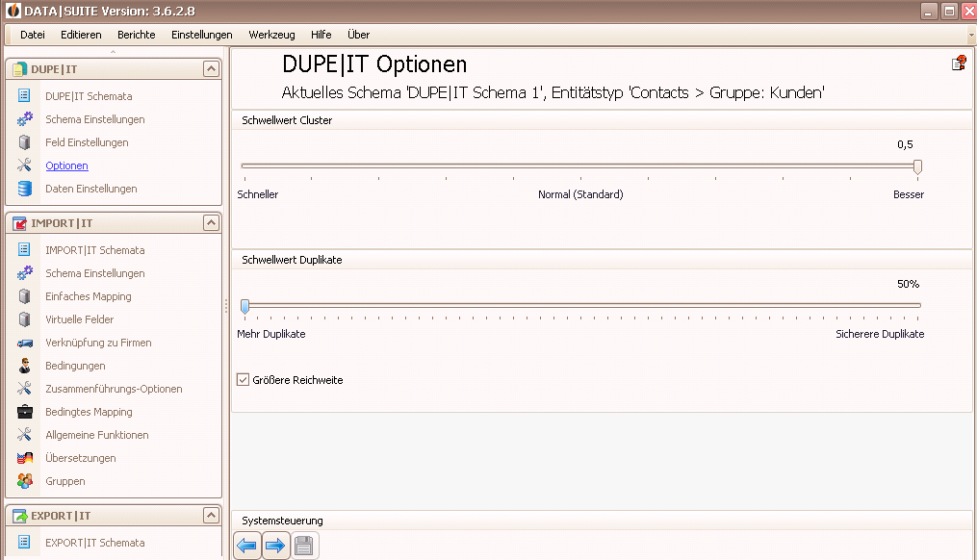
Task: Click the blue back arrow in Systemsteuerung
Action: [247, 547]
